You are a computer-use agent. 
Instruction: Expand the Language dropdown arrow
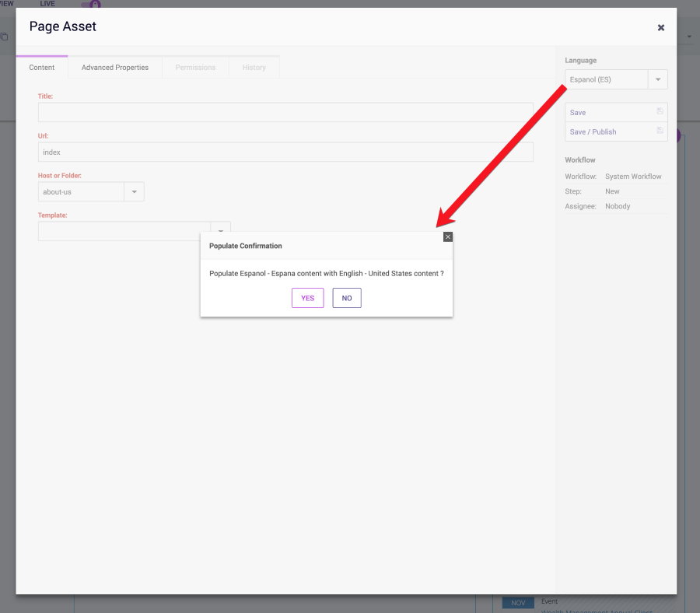657,79
